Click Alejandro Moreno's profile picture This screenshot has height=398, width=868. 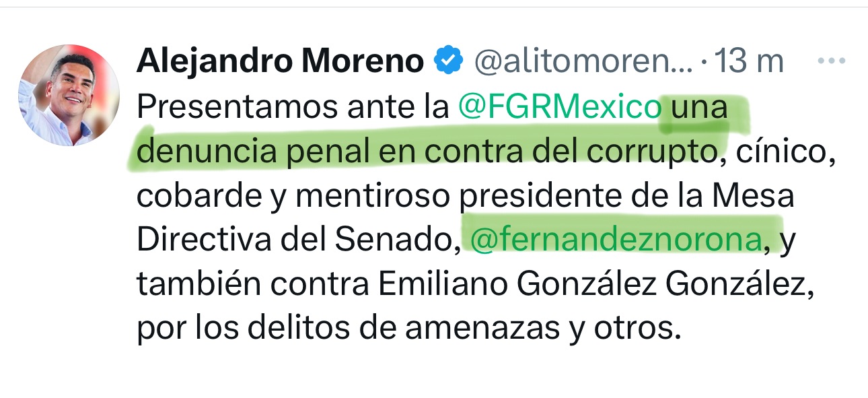69,94
